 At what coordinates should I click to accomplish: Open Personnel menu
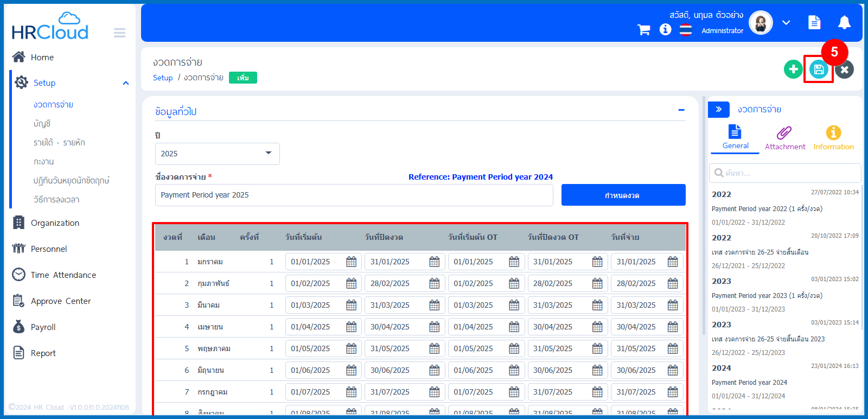coord(40,249)
